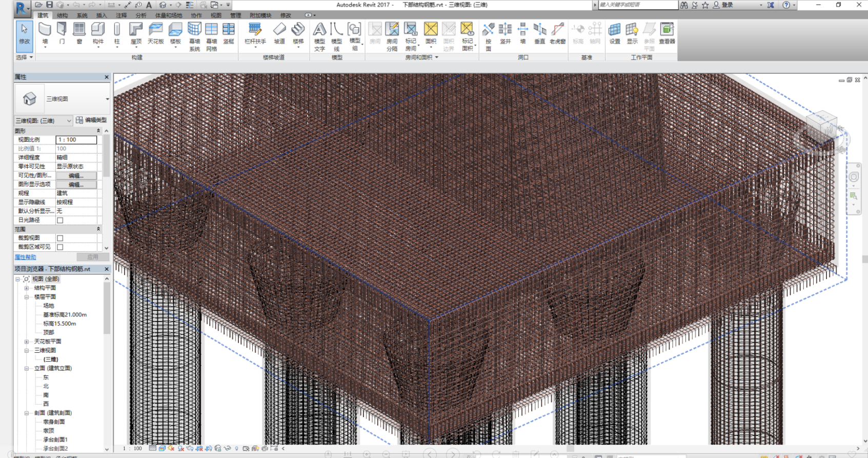The height and width of the screenshot is (458, 868).
Task: Open the 属性帮助 link
Action: point(25,257)
